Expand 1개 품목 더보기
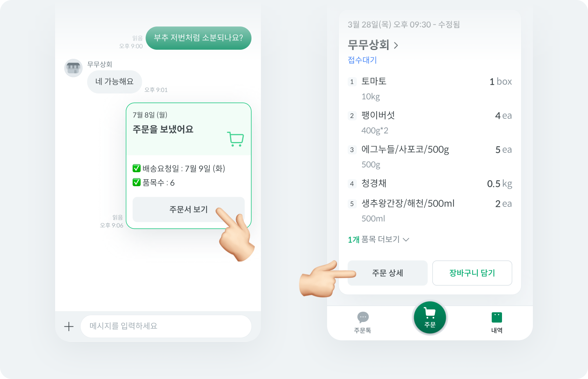 pos(379,240)
